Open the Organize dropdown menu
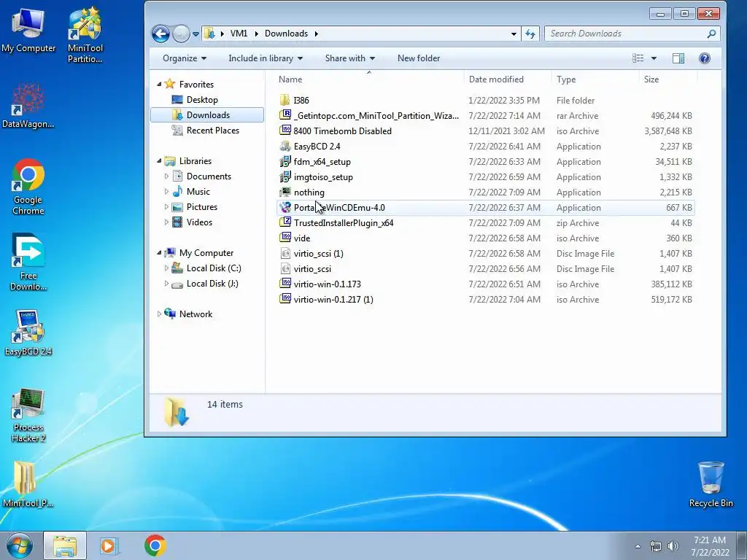The height and width of the screenshot is (560, 747). [x=185, y=58]
